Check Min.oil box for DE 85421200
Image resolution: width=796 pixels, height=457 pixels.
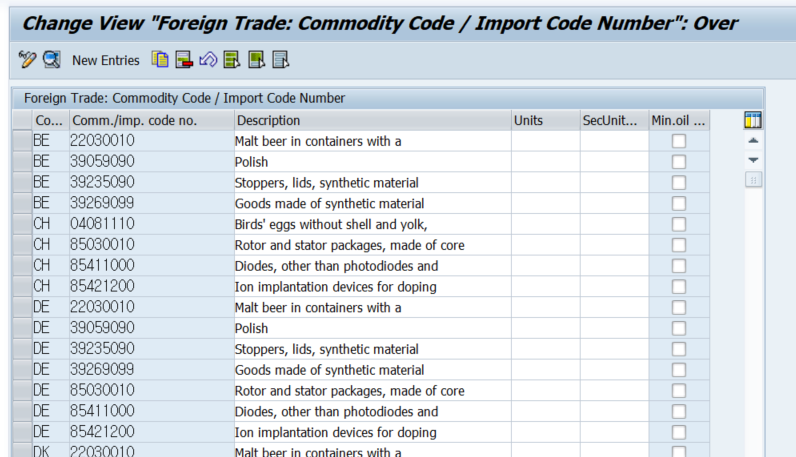point(679,433)
